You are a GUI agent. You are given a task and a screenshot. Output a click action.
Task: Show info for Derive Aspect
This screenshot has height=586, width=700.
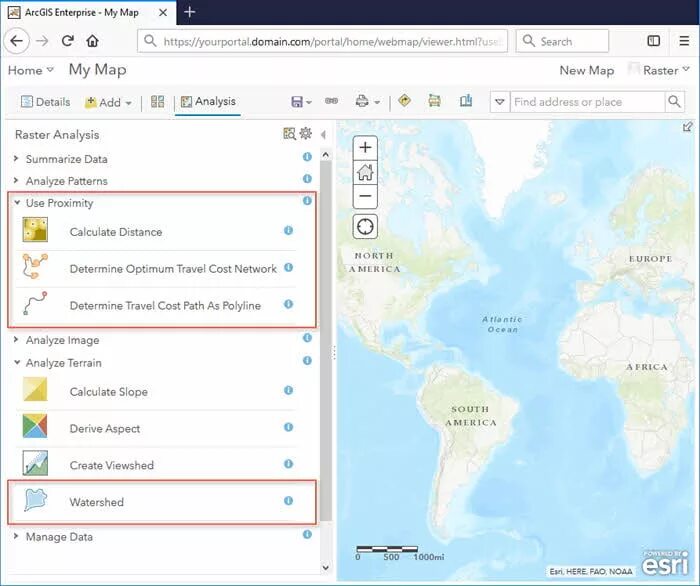tap(288, 427)
